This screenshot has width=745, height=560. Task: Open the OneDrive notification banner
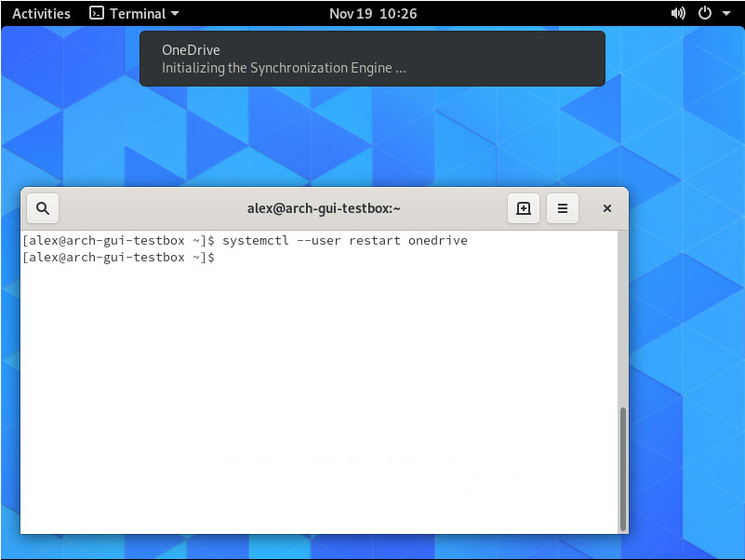[372, 59]
